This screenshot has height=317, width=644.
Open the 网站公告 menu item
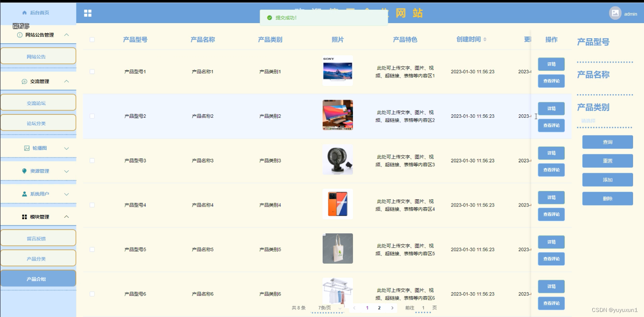(x=38, y=56)
